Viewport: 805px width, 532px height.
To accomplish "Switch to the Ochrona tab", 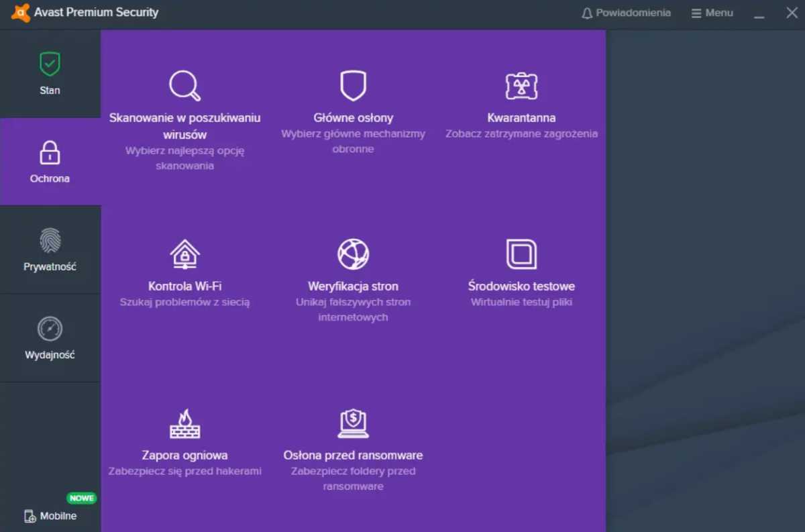I will tap(50, 161).
